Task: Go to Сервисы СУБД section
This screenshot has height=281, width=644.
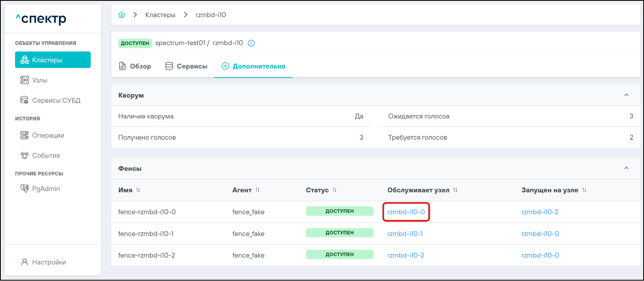Action: point(56,100)
